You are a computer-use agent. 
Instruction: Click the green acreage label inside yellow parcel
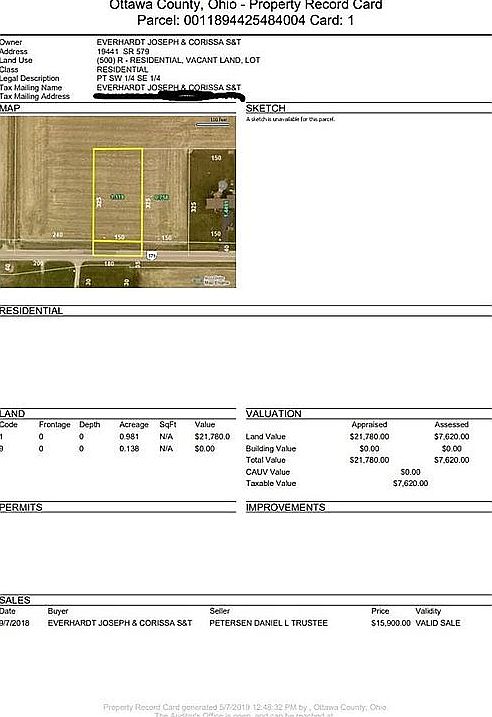(x=118, y=197)
